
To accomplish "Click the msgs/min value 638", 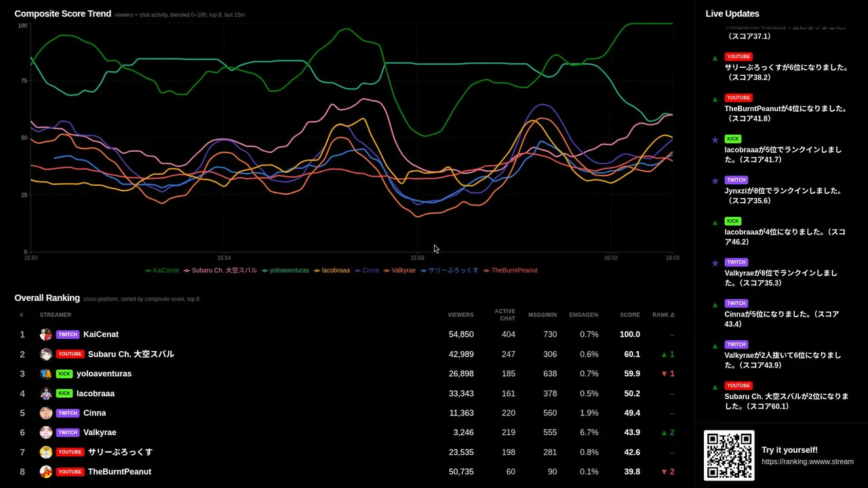I will click(550, 373).
